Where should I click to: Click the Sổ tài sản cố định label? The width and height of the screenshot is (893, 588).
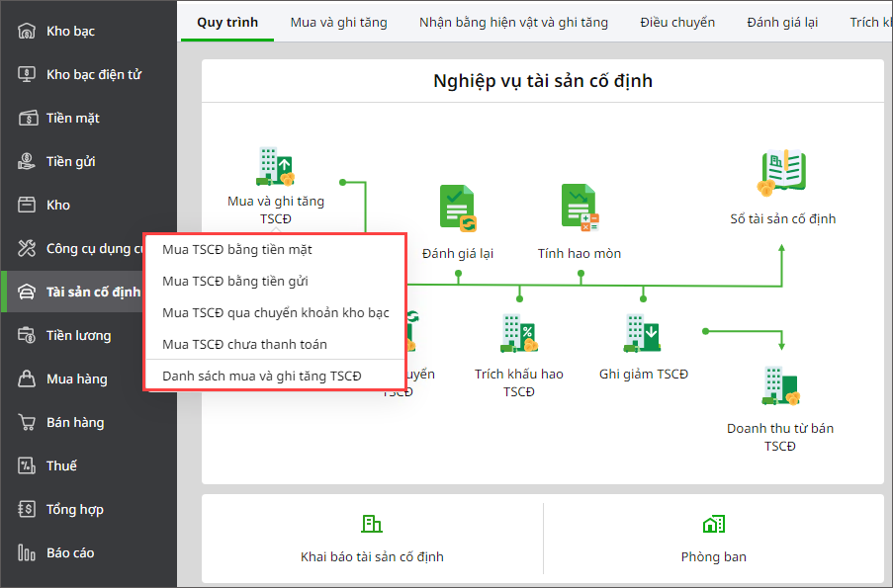pyautogui.click(x=783, y=218)
